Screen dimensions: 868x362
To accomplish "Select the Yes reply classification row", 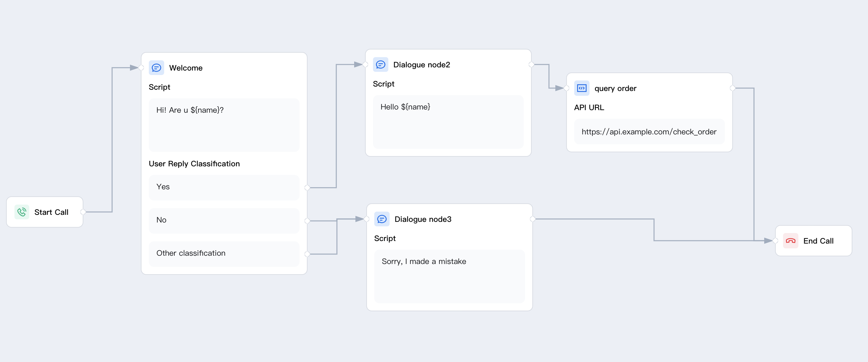I will click(224, 187).
